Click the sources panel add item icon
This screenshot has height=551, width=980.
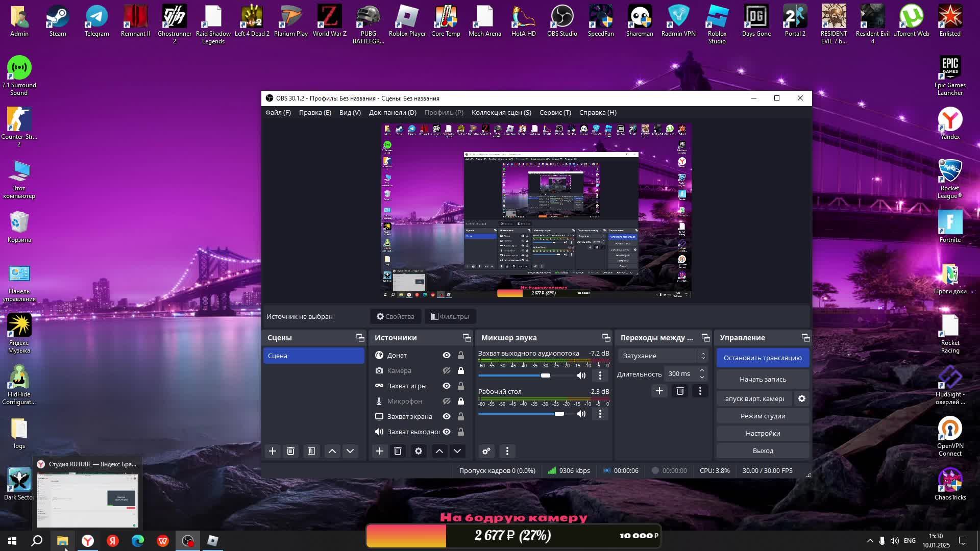380,451
